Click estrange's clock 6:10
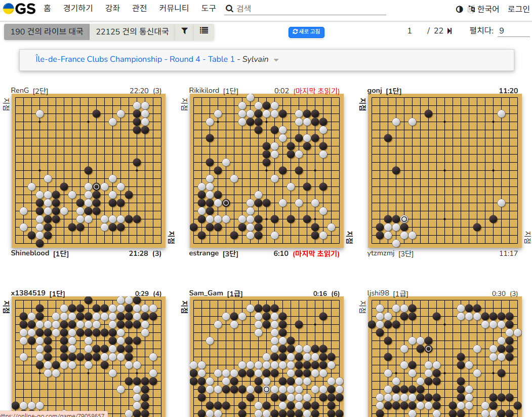The image size is (532, 417). (x=281, y=253)
